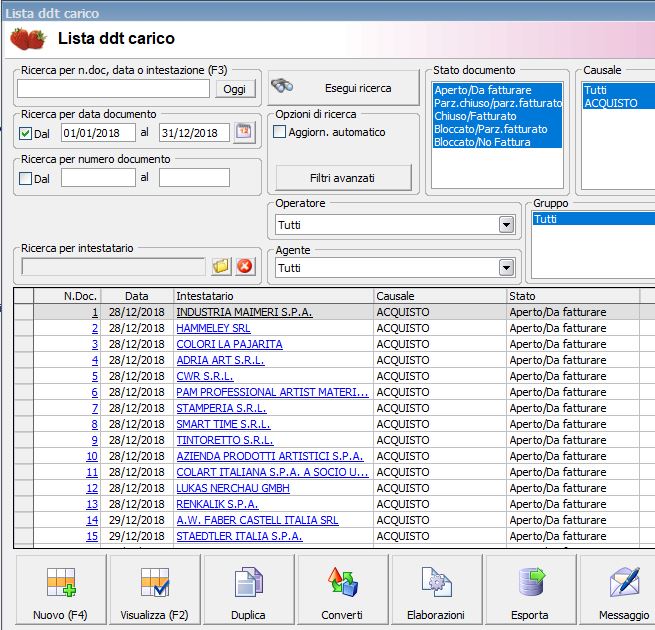Select Tutti in Gruppo list
The image size is (655, 630).
click(594, 219)
